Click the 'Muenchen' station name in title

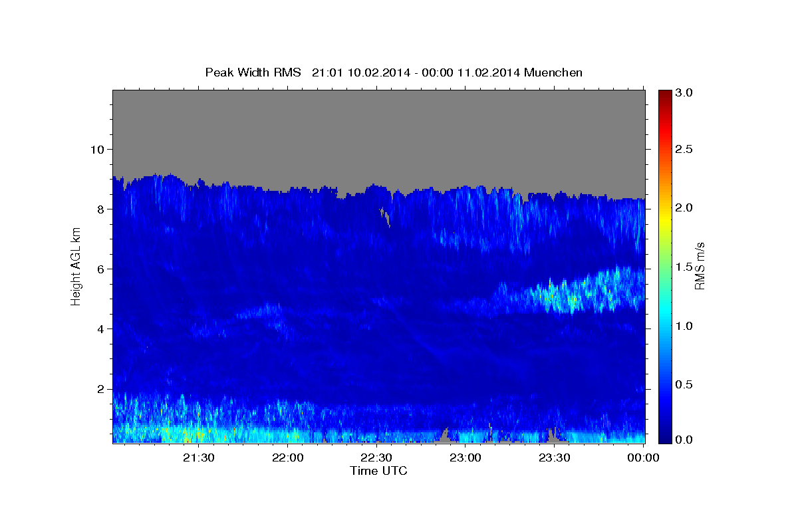point(553,72)
